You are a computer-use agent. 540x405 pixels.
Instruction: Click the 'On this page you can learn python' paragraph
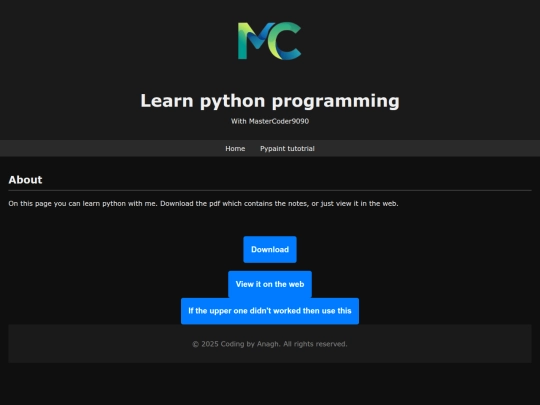[203, 204]
